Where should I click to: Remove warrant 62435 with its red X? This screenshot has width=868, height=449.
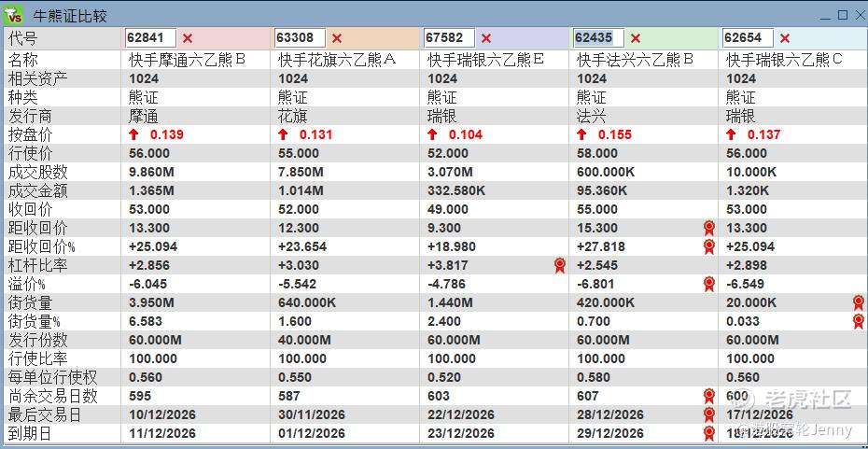636,38
